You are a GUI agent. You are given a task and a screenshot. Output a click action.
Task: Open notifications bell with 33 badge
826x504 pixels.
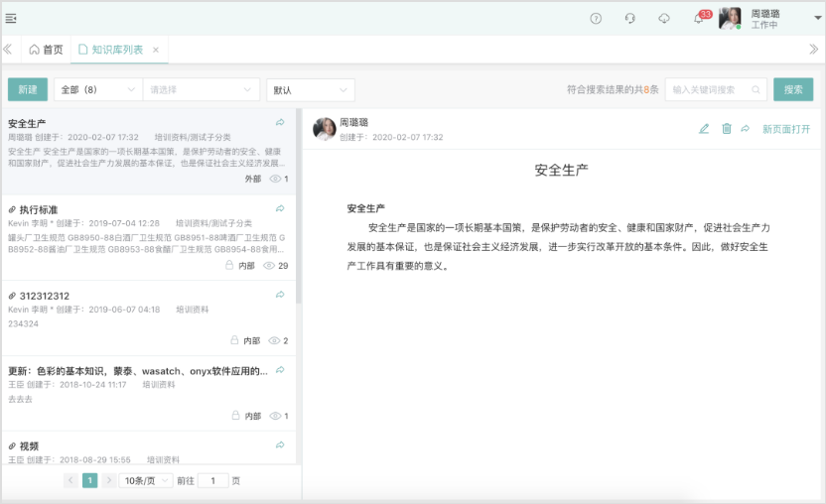click(699, 19)
